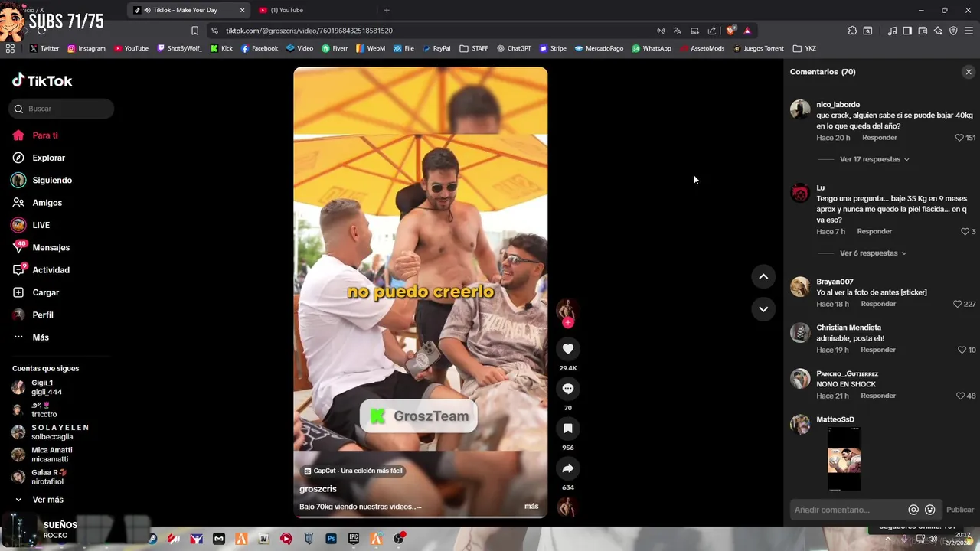
Task: Open the WhatsApp bookmark
Action: point(652,48)
